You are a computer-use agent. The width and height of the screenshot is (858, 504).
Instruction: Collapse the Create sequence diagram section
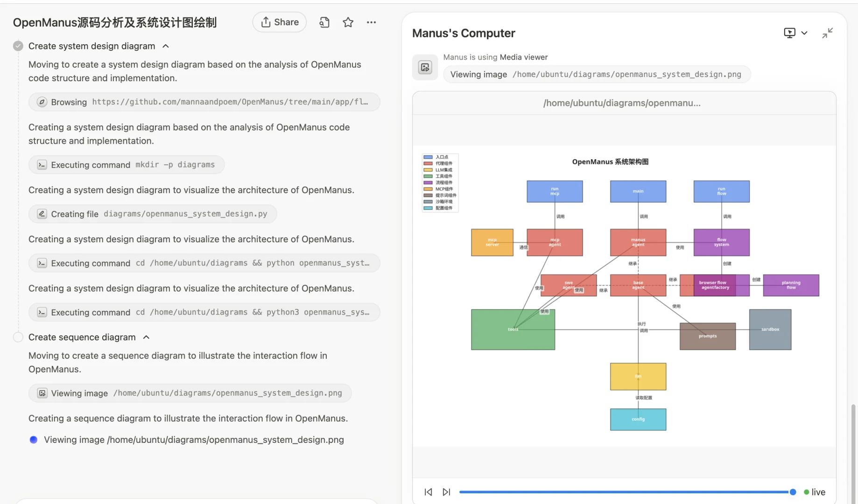coord(146,336)
